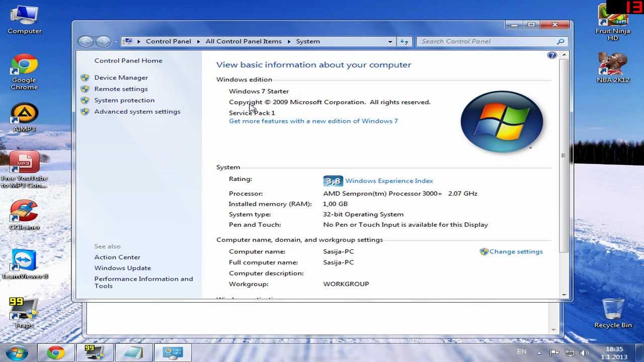Open Advanced system settings
Viewport: 644px width, 362px height.
point(137,112)
